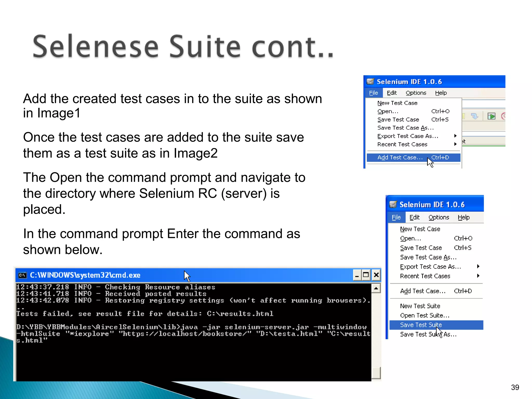Choose New Test Suite in lower menu
The width and height of the screenshot is (532, 399).
pos(436,306)
